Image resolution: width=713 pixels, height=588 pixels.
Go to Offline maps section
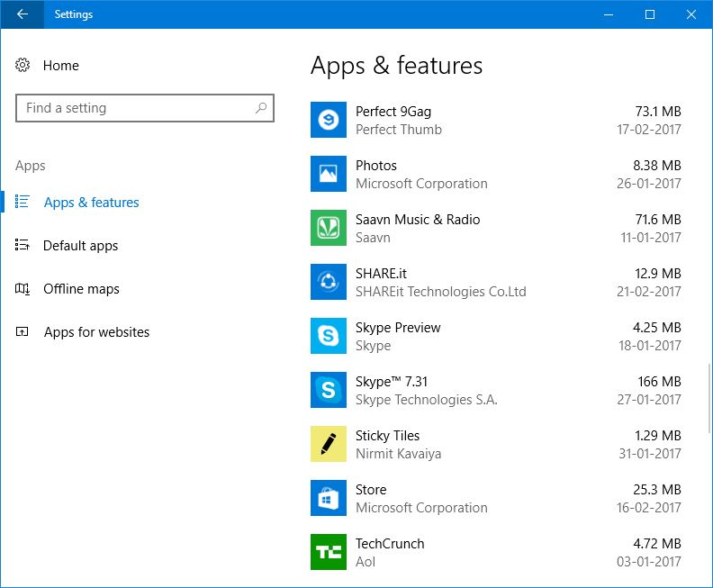coord(81,289)
